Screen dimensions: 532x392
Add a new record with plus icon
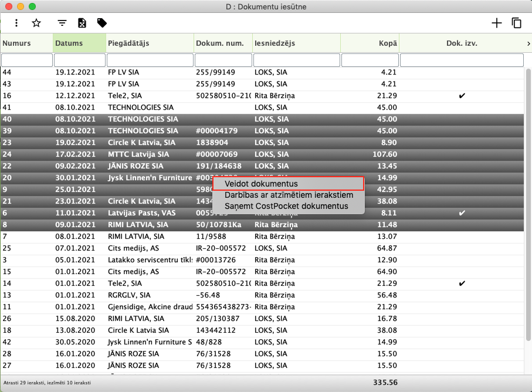(x=496, y=23)
